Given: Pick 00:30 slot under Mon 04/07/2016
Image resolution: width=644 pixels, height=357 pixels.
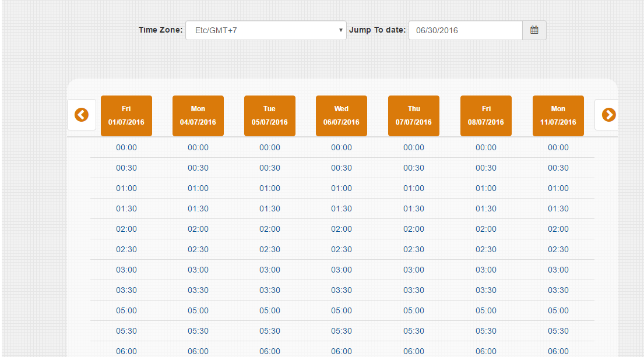Looking at the screenshot, I should coord(198,168).
